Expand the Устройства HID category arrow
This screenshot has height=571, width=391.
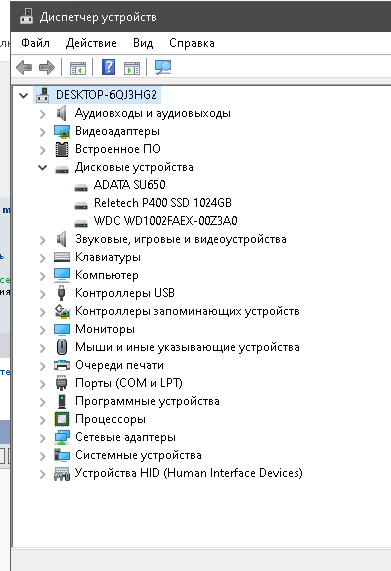point(43,474)
